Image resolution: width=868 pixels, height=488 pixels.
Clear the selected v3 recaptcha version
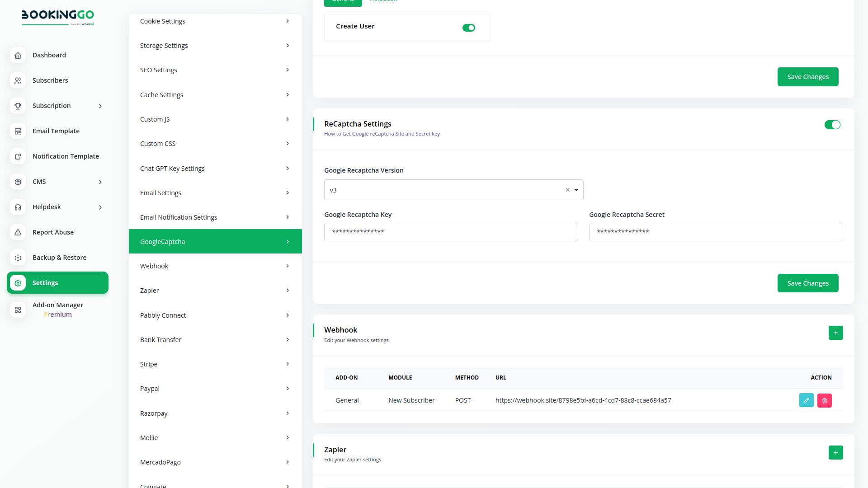(x=567, y=190)
